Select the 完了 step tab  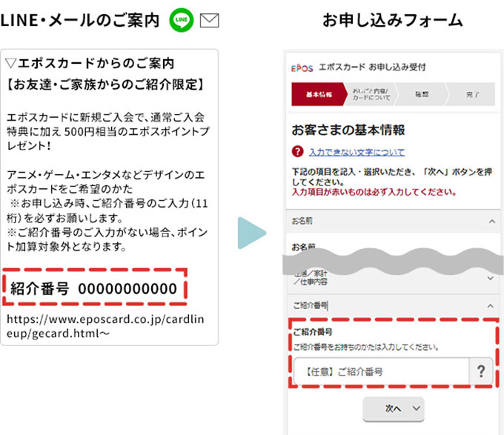click(472, 94)
